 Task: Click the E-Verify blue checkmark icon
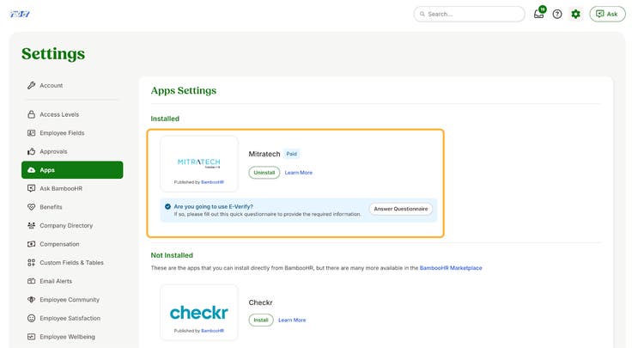(167, 207)
